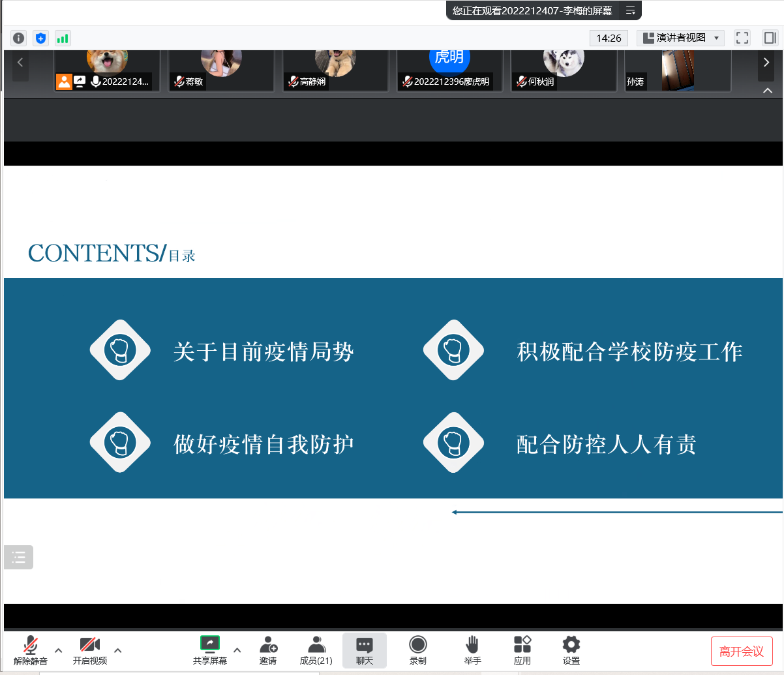Viewport: 784px width, 675px height.
Task: Turn on the camera (开启视频)
Action: click(x=90, y=650)
